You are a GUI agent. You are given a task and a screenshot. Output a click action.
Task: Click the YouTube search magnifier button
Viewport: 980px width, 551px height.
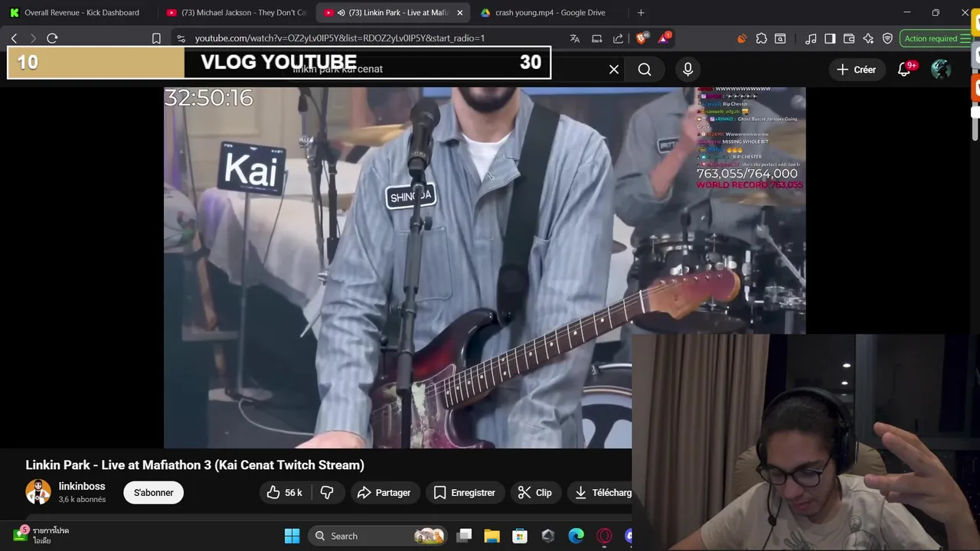pos(645,70)
